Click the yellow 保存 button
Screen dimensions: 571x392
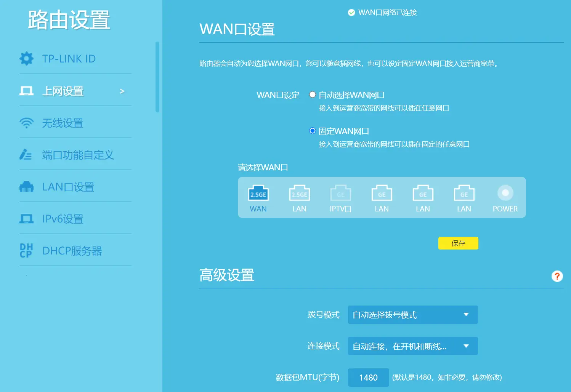[458, 243]
